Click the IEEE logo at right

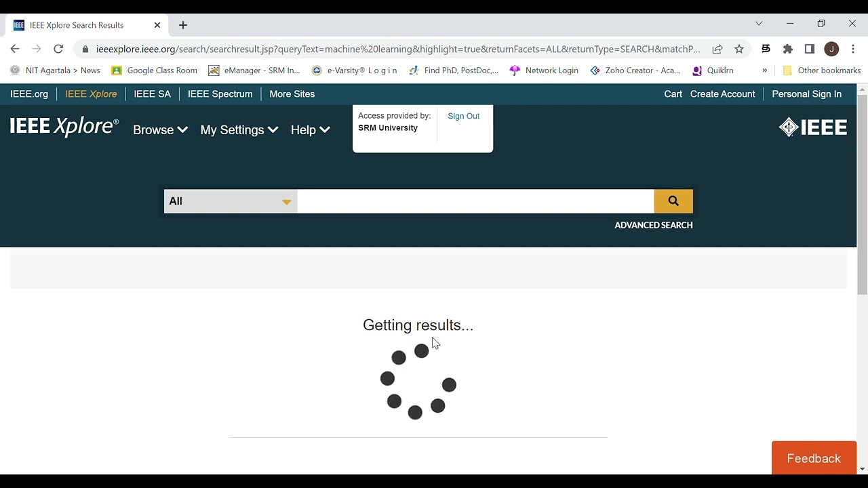coord(813,127)
